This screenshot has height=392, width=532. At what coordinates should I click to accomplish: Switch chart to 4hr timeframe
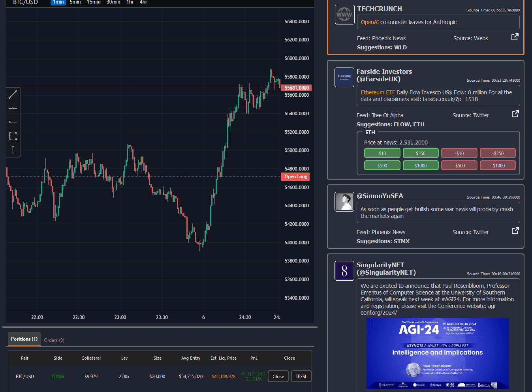143,2
